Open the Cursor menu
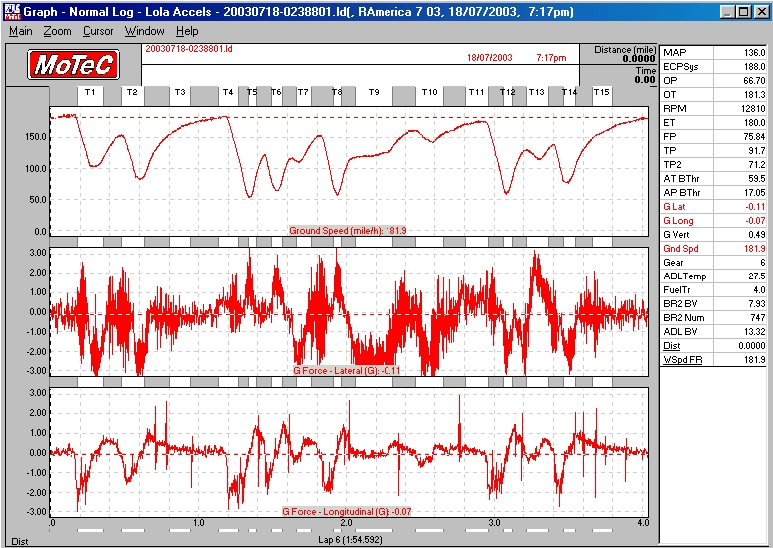773x548 pixels. point(98,31)
